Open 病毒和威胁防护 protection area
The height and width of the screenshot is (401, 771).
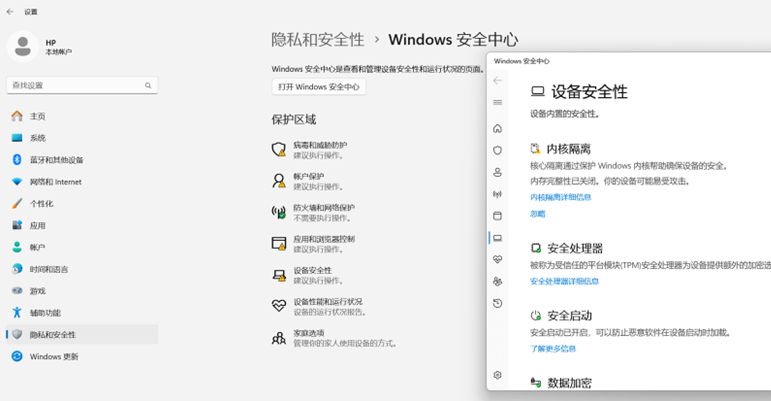coord(310,150)
